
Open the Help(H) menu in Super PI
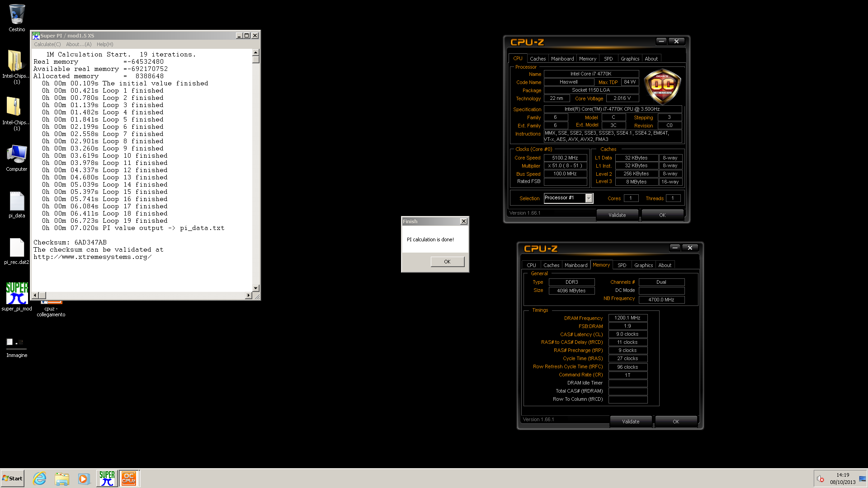tap(105, 44)
